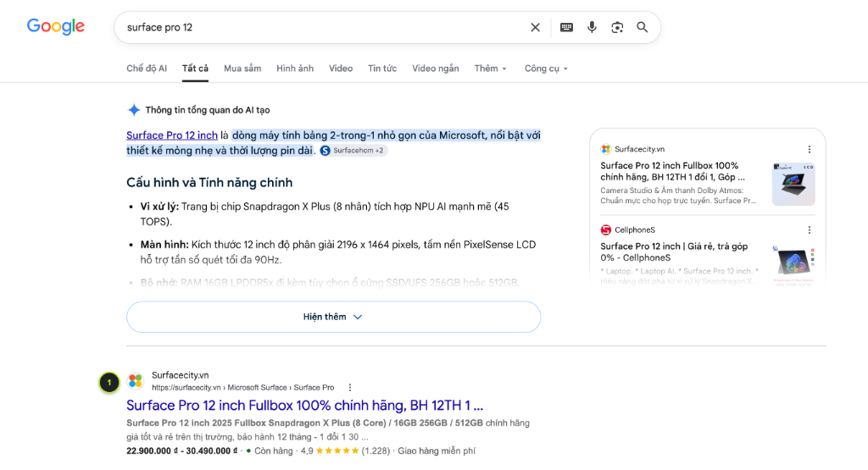Open the Tin tức tab

tap(382, 69)
